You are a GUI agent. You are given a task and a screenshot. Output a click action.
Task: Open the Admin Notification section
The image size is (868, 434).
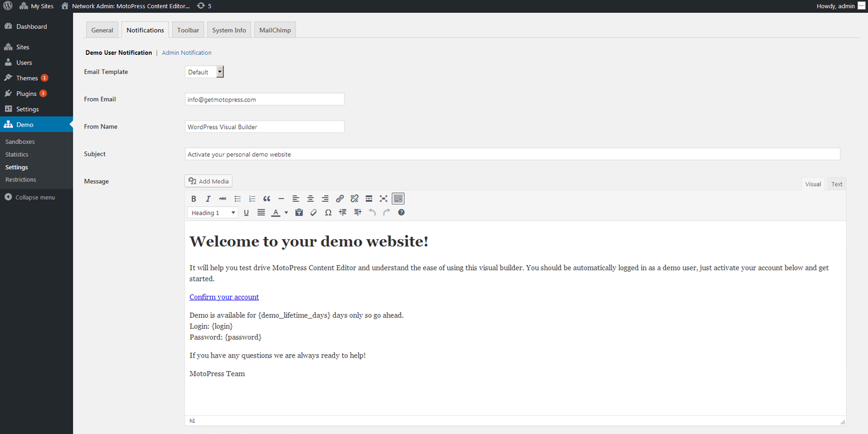[x=187, y=53]
